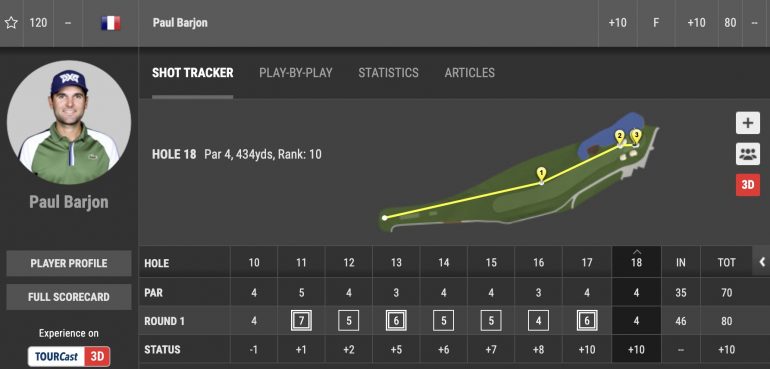Screen dimensions: 770x369
Task: Click the French flag icon
Action: [110, 23]
